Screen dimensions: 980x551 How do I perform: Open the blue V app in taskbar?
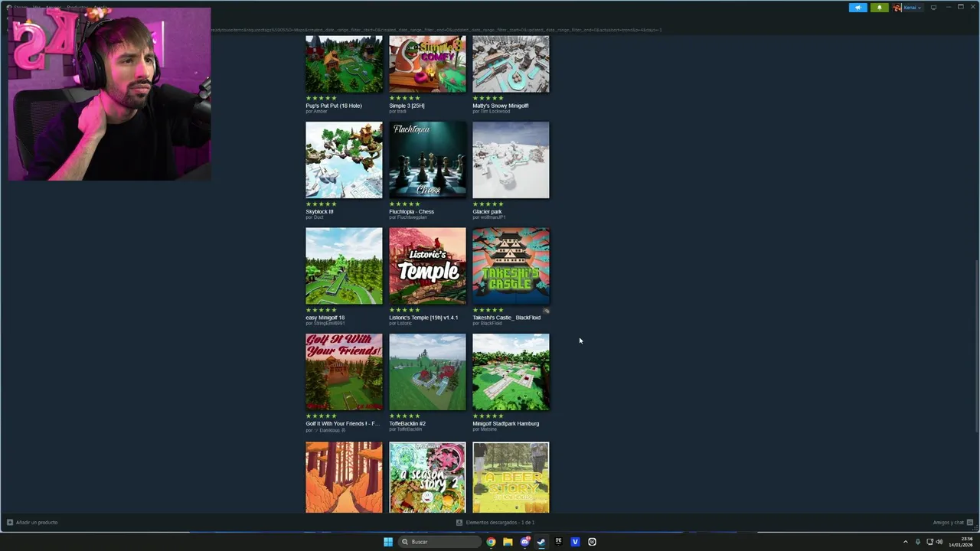coord(575,542)
